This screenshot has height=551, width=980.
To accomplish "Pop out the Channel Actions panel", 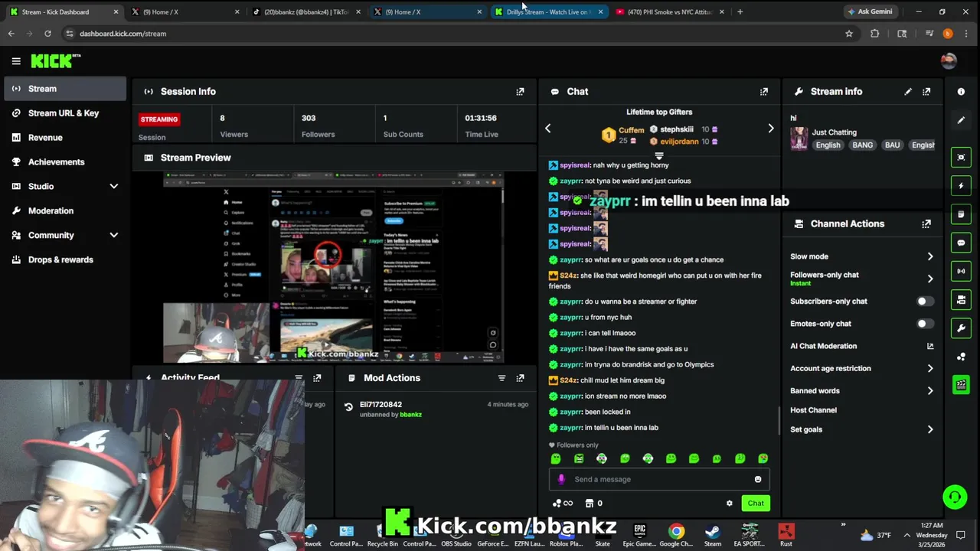I will pos(926,223).
